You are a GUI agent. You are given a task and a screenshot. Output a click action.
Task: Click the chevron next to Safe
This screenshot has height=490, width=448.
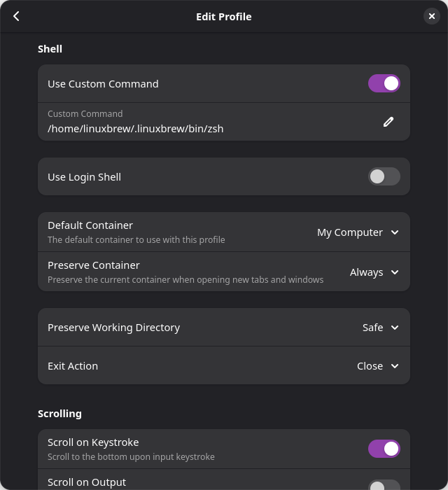395,328
